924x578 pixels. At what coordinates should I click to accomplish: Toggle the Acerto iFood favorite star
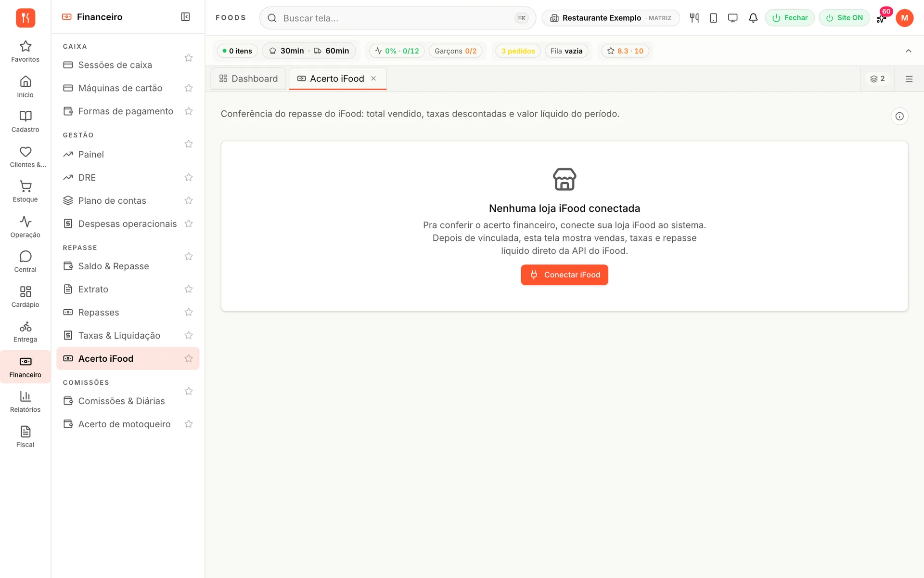click(x=189, y=358)
